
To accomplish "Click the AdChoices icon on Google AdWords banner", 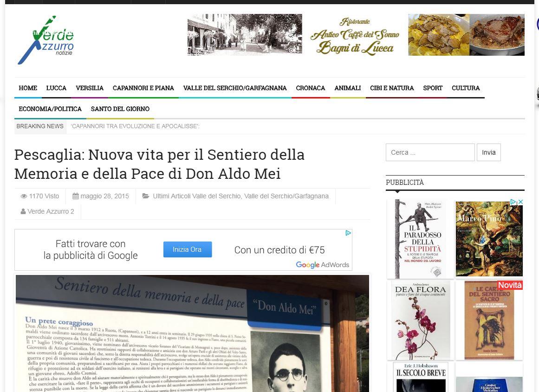I will tap(348, 233).
